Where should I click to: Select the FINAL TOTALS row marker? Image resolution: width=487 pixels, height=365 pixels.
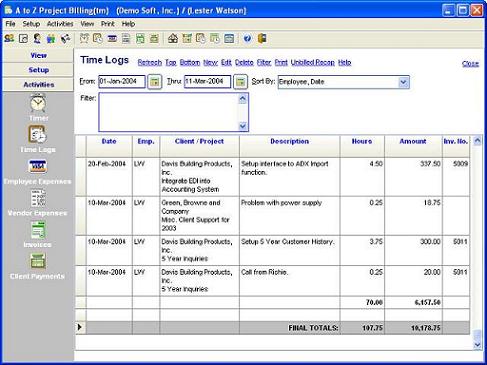[x=80, y=328]
